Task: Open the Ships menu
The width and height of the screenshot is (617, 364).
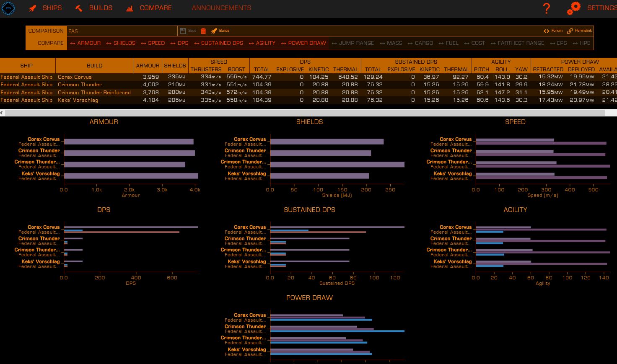Action: 45,8
